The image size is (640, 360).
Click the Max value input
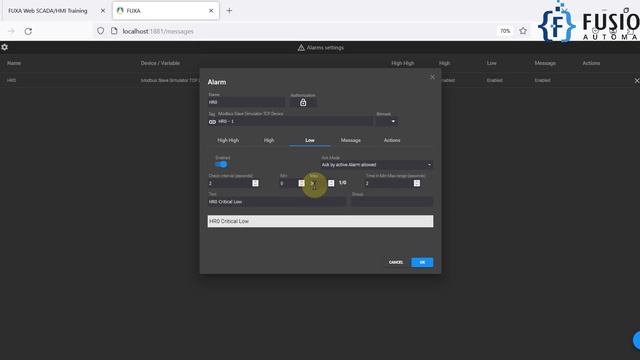tap(319, 183)
